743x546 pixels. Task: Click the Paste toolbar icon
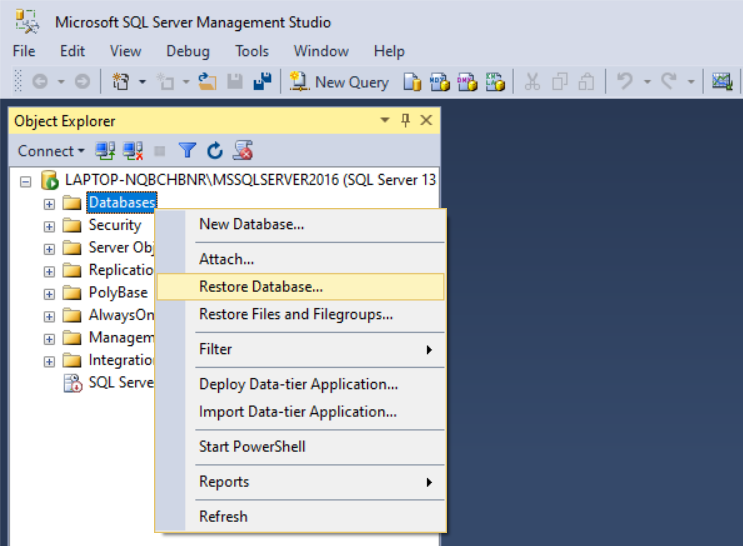587,82
